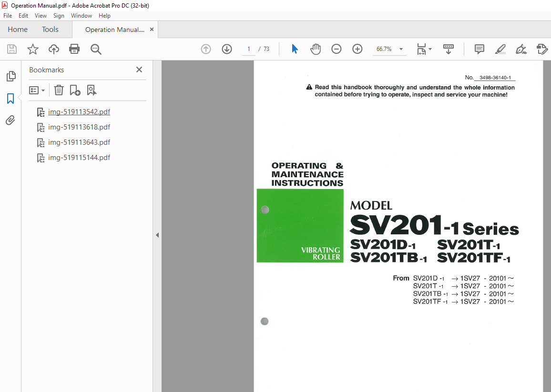Add file to starred with star icon
The height and width of the screenshot is (392, 551).
pos(33,49)
